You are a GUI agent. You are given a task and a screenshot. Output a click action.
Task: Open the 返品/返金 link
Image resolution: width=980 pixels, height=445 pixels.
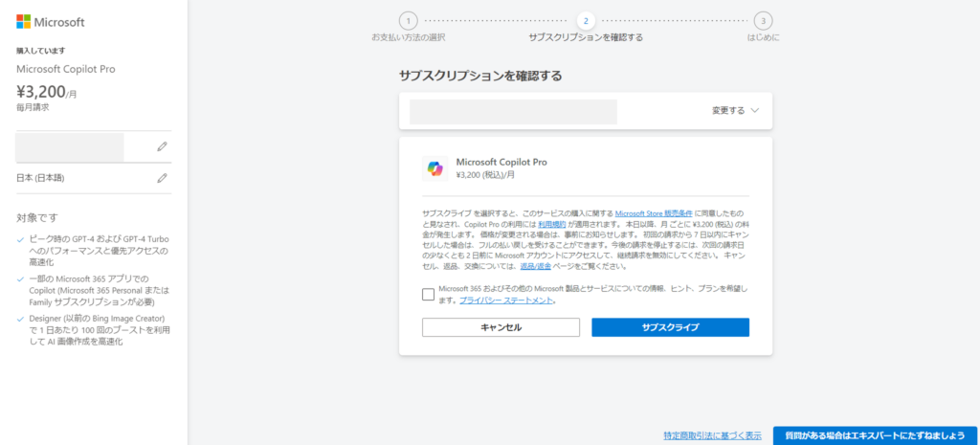click(x=536, y=266)
